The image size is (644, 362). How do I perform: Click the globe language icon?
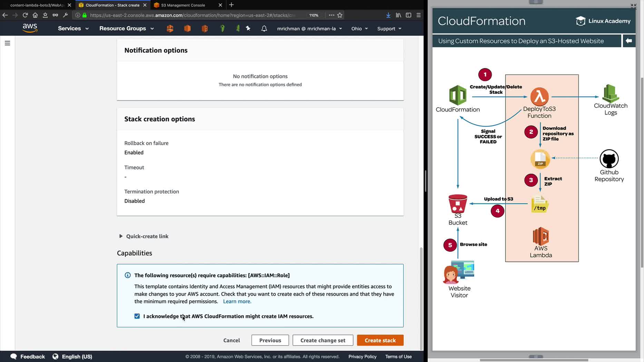click(55, 356)
